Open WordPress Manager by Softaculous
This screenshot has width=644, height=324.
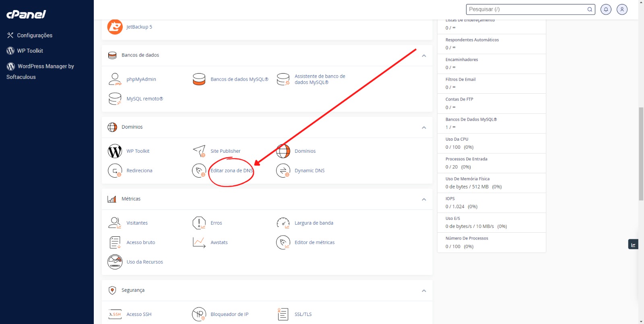(40, 72)
